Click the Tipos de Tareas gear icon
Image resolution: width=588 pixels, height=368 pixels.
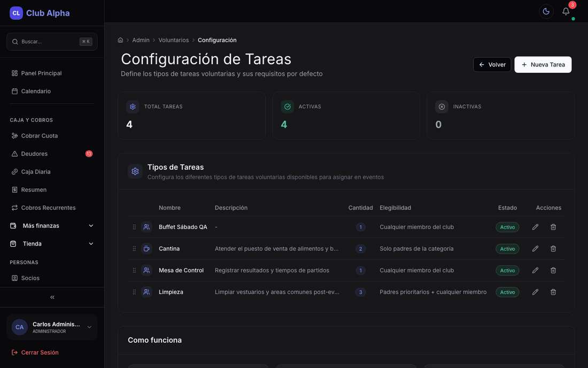coord(135,172)
